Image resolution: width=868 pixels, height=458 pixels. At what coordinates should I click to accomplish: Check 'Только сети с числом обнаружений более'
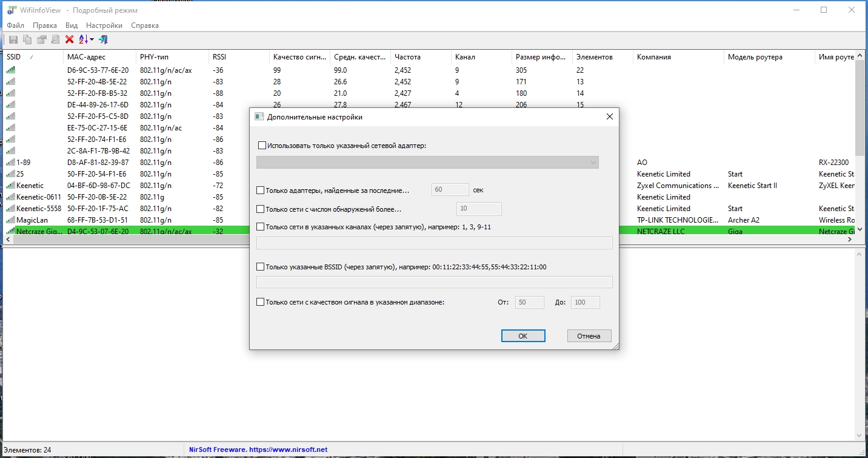pos(261,209)
